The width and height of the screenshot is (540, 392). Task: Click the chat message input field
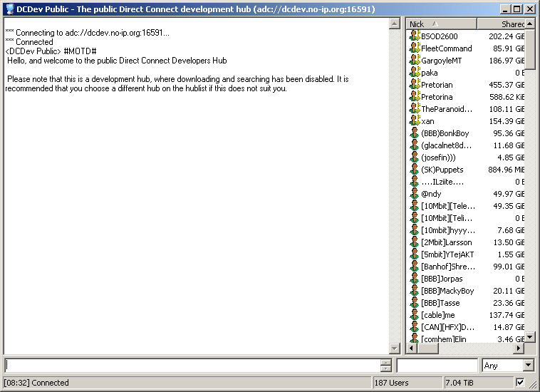click(193, 365)
